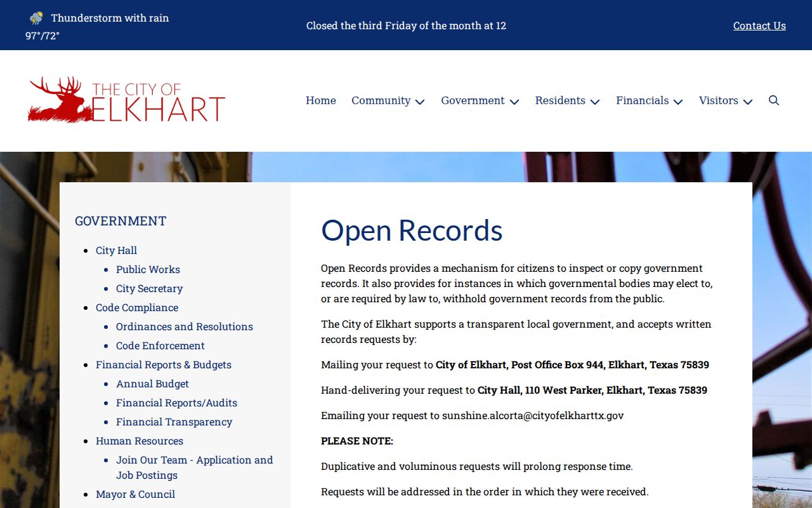The width and height of the screenshot is (812, 508).
Task: Expand the Community menu chevron
Action: (420, 102)
